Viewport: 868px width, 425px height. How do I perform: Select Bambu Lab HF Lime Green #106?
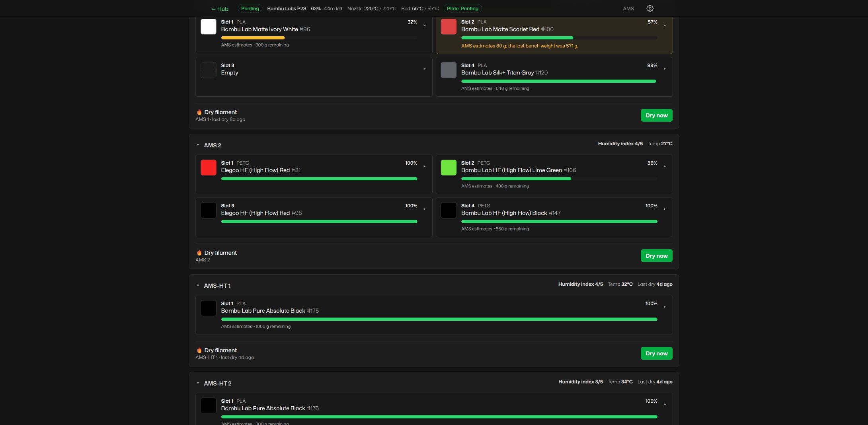point(519,170)
